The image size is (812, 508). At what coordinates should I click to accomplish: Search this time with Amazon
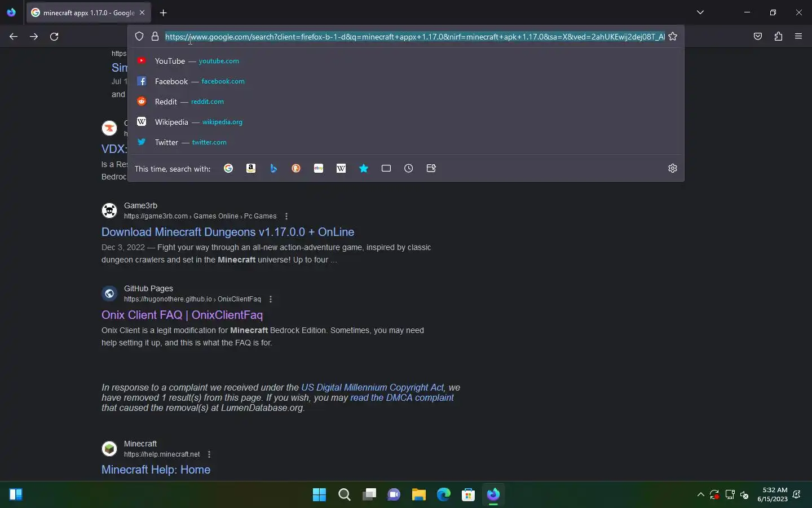point(251,168)
